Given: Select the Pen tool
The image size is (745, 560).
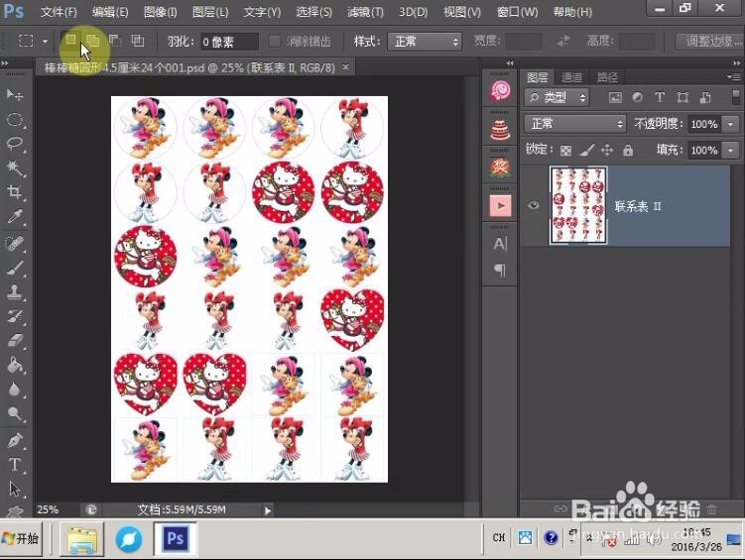Looking at the screenshot, I should point(15,440).
